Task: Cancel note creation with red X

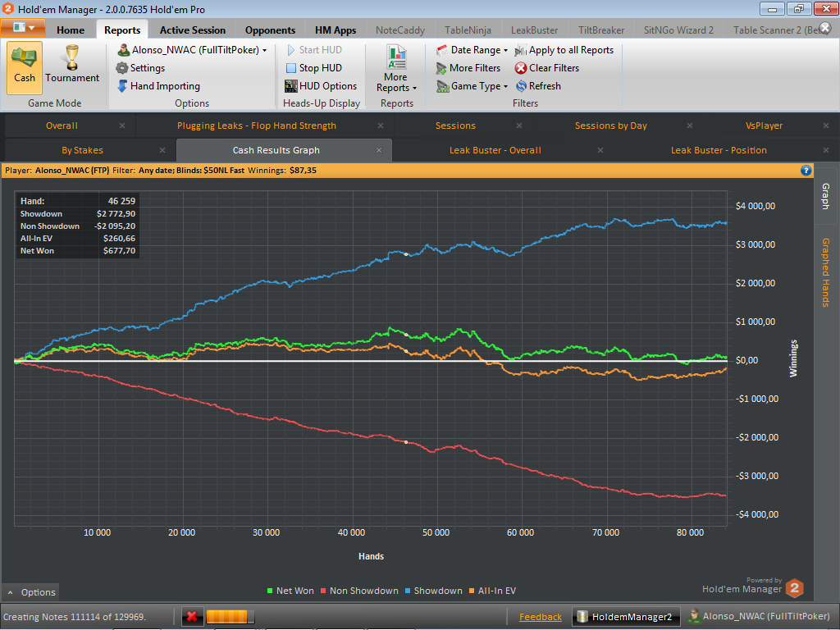Action: click(192, 617)
